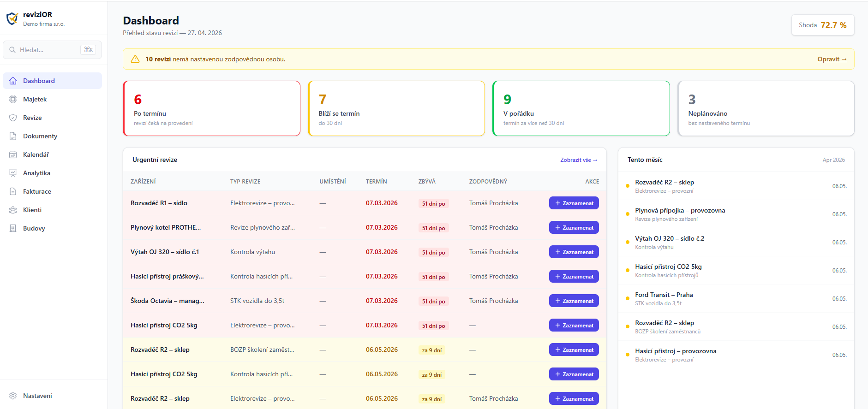Viewport: 868px width, 409px height.
Task: Open the Po termínu card
Action: point(212,108)
